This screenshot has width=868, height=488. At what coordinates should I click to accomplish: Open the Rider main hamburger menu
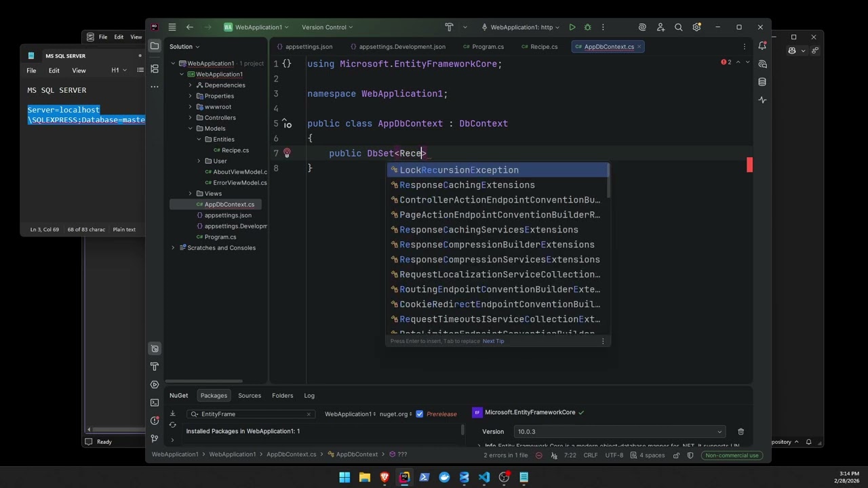(172, 27)
